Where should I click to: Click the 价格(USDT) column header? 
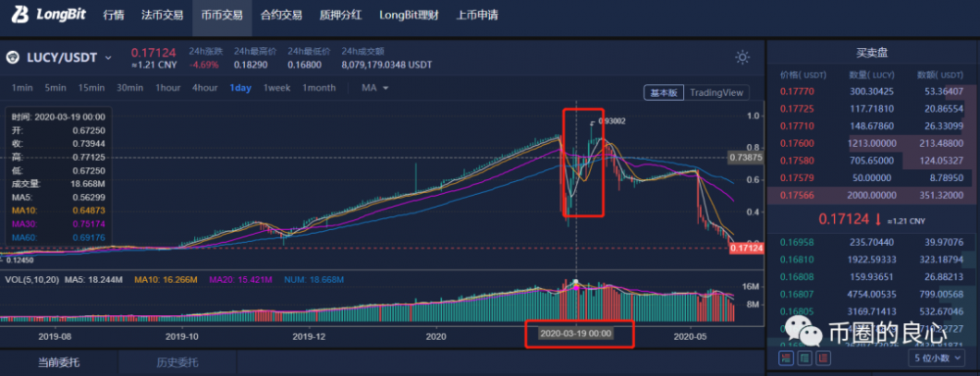(804, 75)
